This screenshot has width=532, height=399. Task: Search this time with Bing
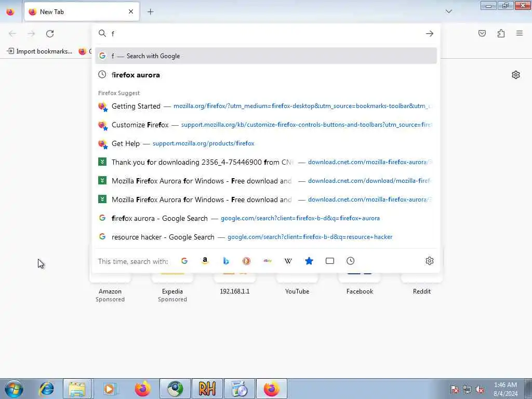tap(226, 261)
